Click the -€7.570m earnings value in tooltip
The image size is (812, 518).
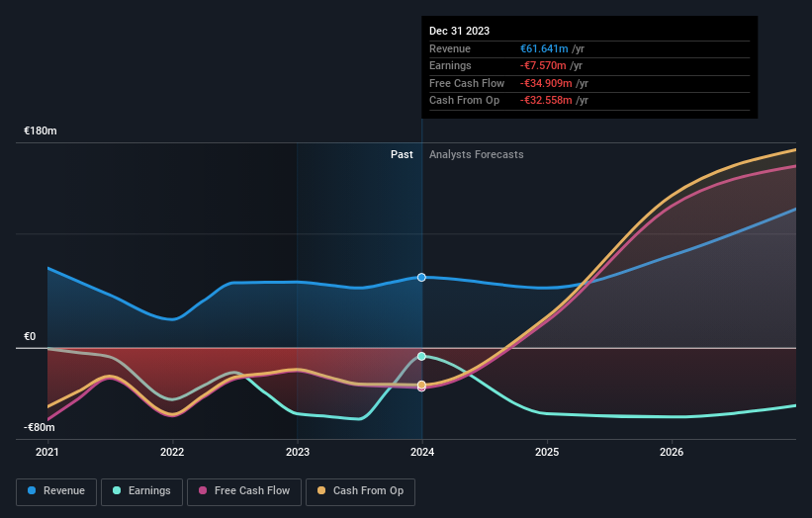(x=543, y=65)
